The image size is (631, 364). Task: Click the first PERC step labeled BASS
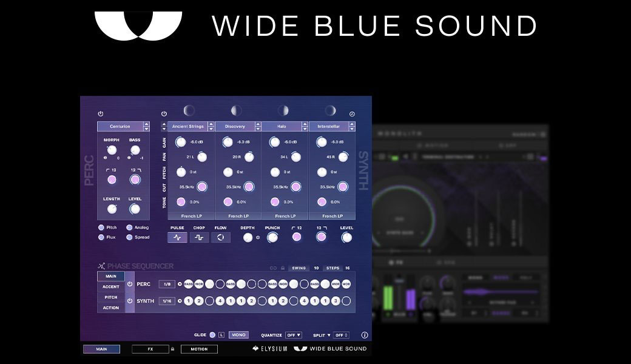point(188,284)
